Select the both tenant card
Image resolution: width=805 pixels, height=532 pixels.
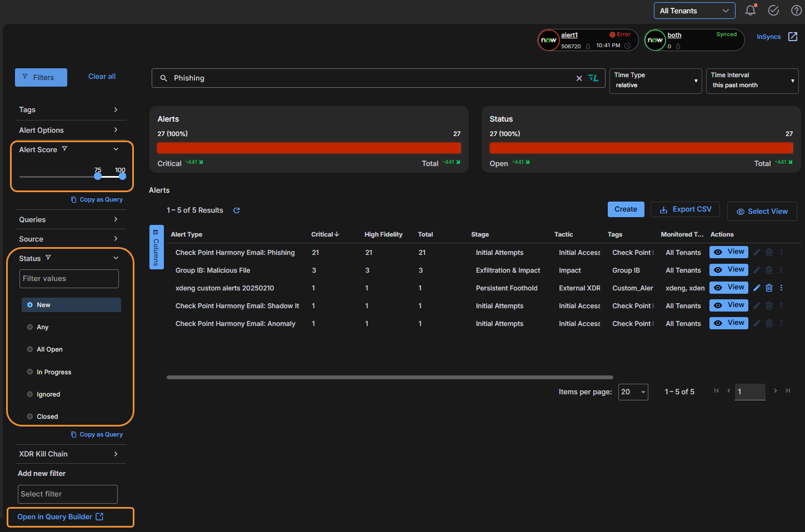(x=694, y=40)
